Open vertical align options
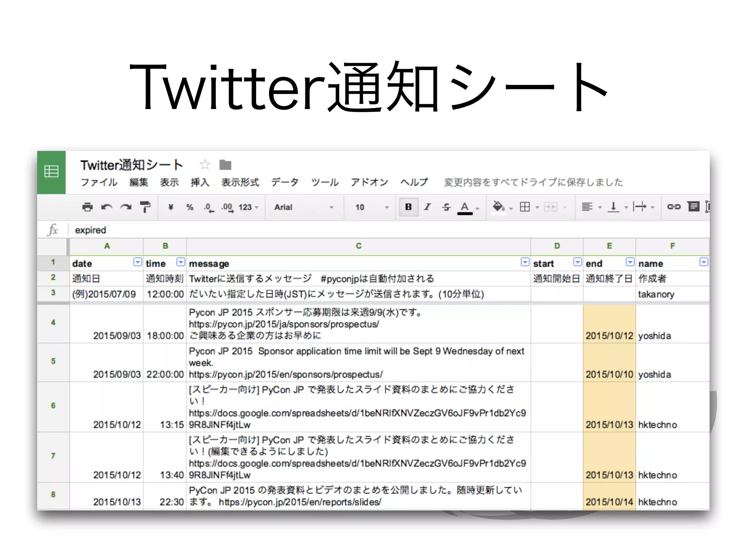Screen dimensions: 747x560 (617, 207)
